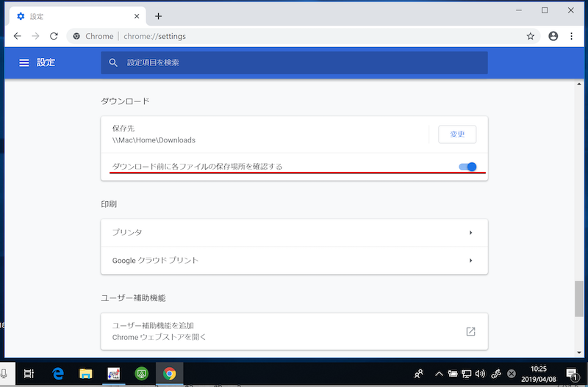Open a new tab with plus button
Image resolution: width=588 pixels, height=387 pixels.
click(x=158, y=16)
